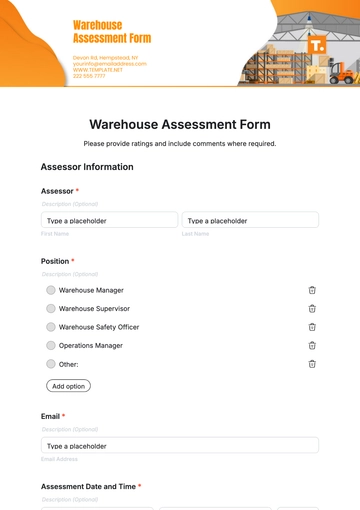Delete the Other option
This screenshot has height=510, width=360.
point(312,364)
